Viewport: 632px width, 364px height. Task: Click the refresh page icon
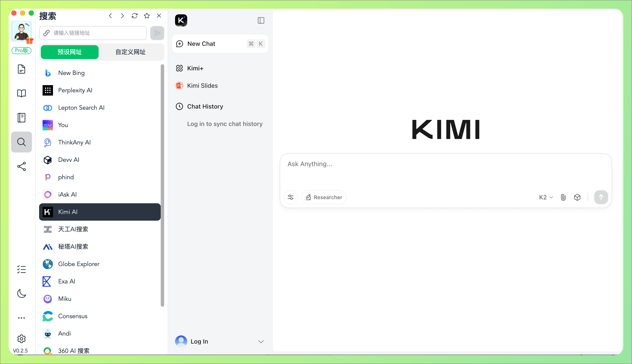(134, 16)
